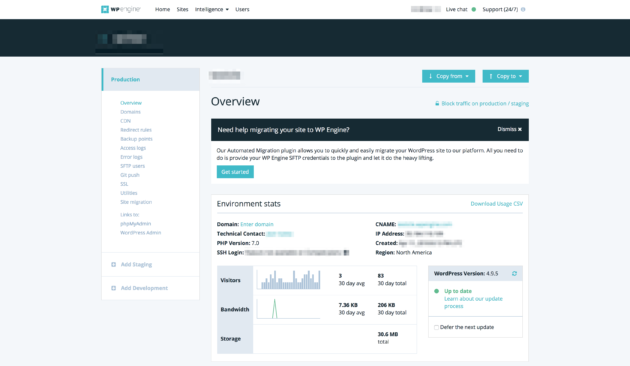This screenshot has height=366, width=630.
Task: Click the lock icon beside Block traffic
Action: pos(437,104)
